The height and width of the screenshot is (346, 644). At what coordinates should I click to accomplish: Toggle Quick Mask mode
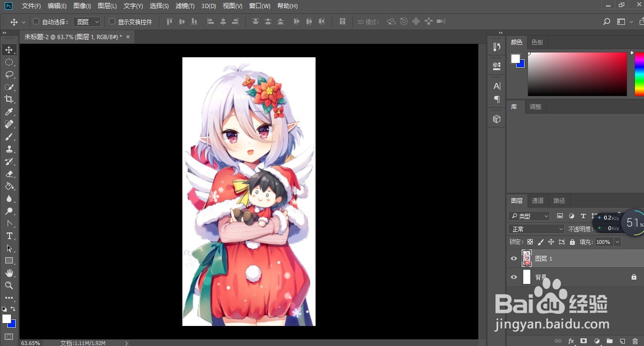(x=9, y=336)
